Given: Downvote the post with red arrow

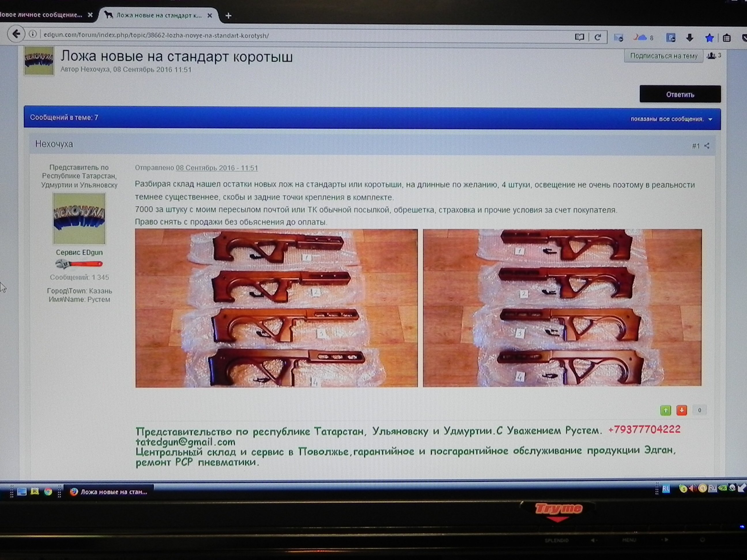Looking at the screenshot, I should pyautogui.click(x=682, y=410).
